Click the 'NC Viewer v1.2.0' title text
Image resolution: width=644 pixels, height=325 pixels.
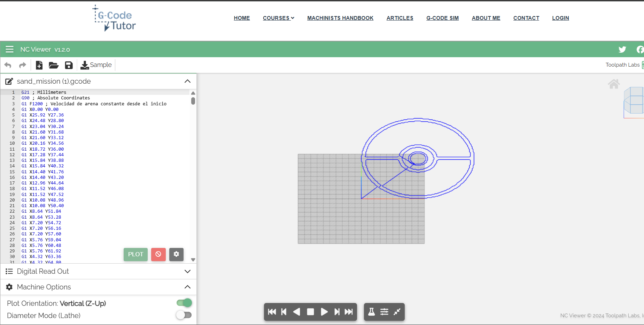[45, 50]
